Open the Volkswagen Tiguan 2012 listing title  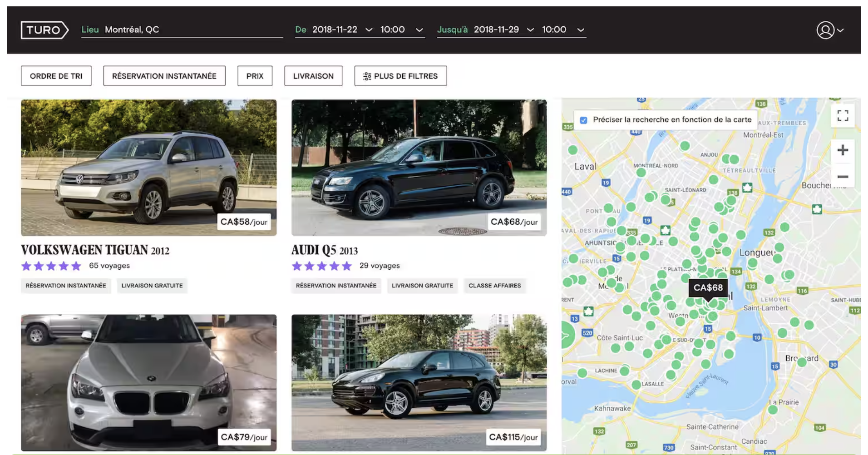click(x=95, y=250)
